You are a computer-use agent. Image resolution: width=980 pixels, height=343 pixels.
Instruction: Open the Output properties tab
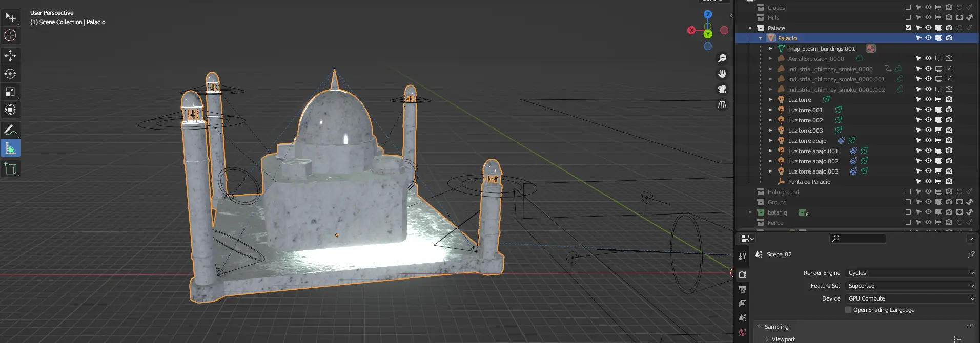(743, 289)
